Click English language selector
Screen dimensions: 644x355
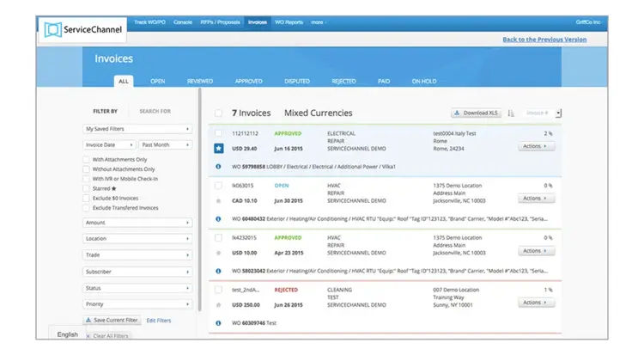pos(67,334)
